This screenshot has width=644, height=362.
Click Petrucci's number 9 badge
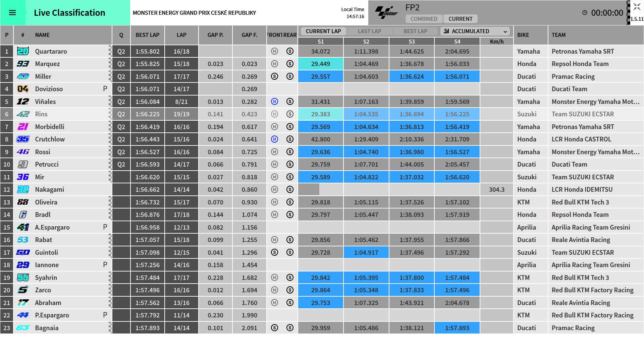23,164
